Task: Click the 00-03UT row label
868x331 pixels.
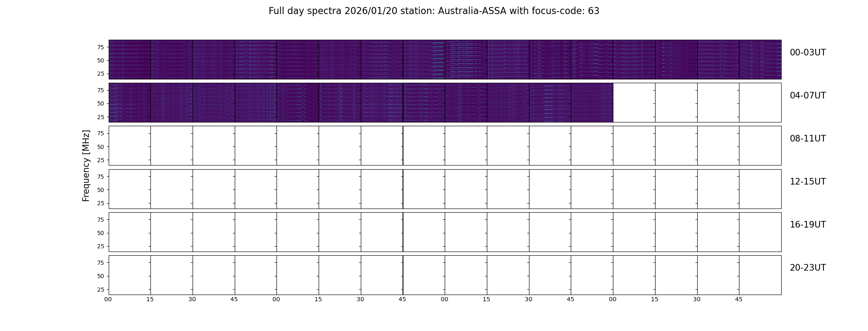Action: point(808,53)
